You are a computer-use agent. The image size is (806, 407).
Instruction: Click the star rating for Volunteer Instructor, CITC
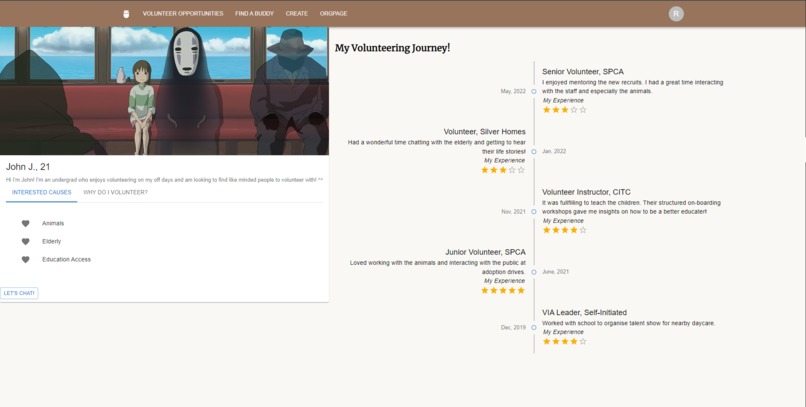point(564,230)
